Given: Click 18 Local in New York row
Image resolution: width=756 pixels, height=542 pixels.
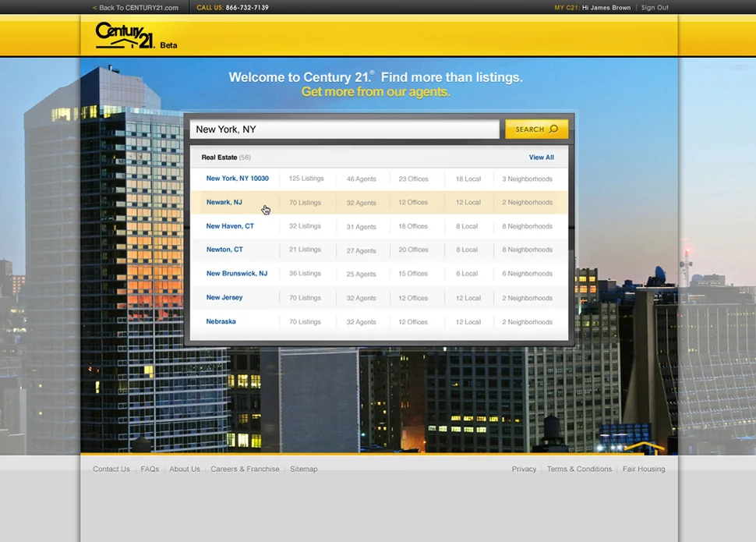Looking at the screenshot, I should pyautogui.click(x=468, y=179).
